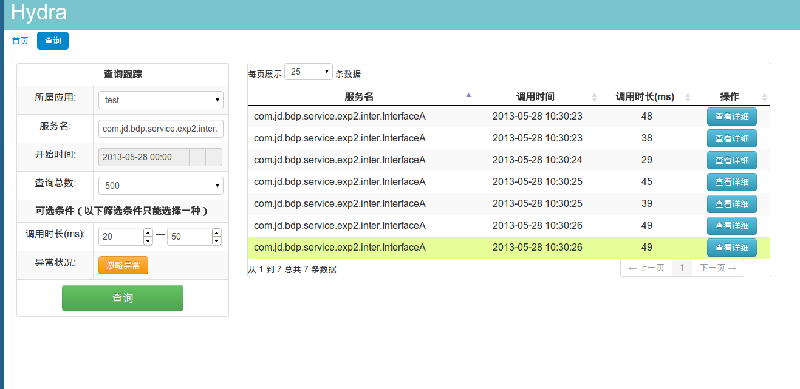This screenshot has width=800, height=389.
Task: Click the duration cell showing 39
Action: (x=646, y=204)
